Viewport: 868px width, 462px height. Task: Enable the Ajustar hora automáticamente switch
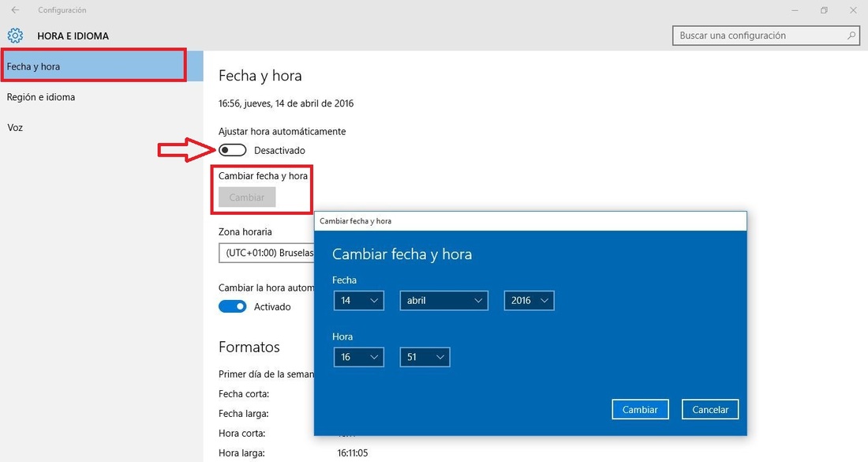point(233,150)
